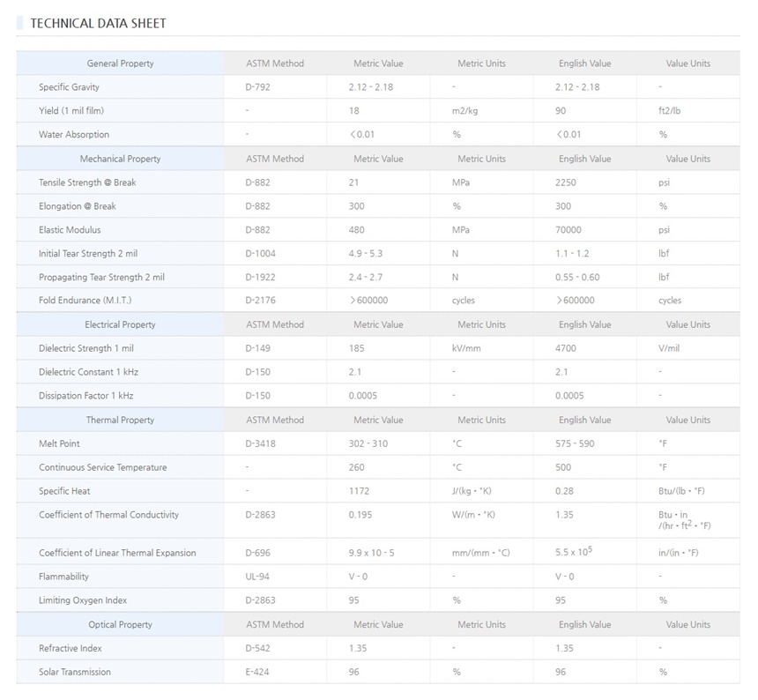Click the Technical Data Sheet title
The image size is (758, 700).
coord(98,23)
